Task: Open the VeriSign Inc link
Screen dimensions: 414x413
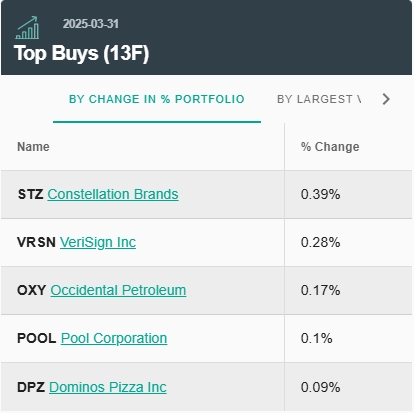Action: 98,242
